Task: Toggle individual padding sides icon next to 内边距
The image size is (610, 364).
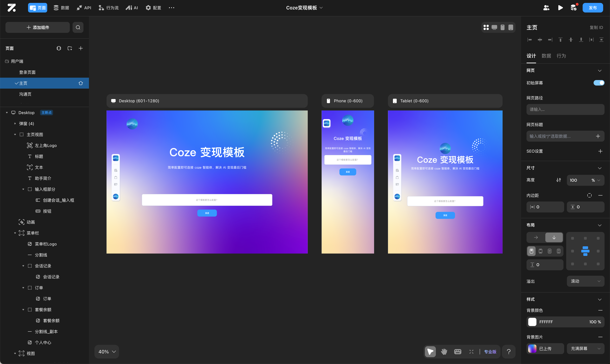Action: click(x=589, y=195)
